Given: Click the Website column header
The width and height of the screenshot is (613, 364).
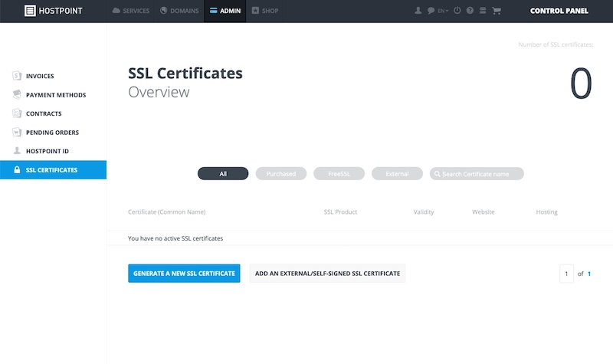Looking at the screenshot, I should (484, 212).
